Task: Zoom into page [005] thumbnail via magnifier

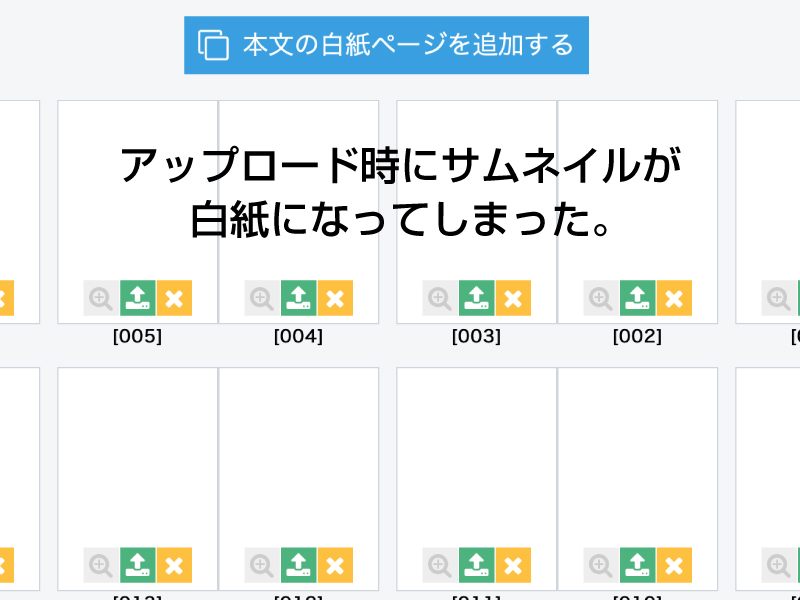Action: (x=102, y=298)
